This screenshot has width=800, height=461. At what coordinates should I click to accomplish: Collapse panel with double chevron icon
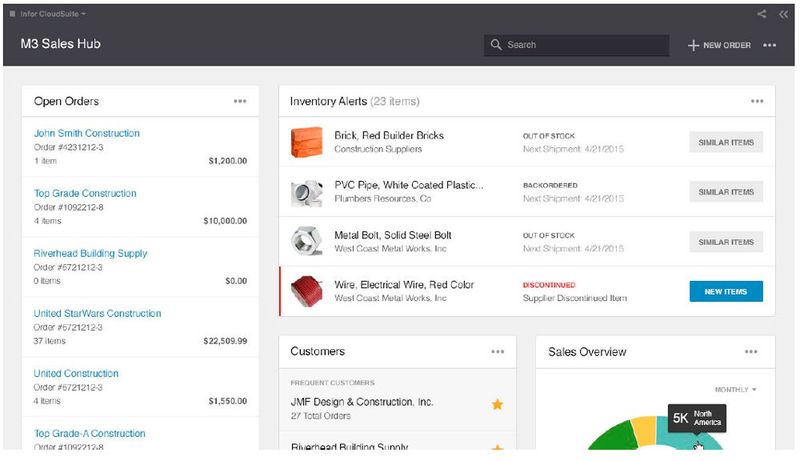pyautogui.click(x=783, y=14)
